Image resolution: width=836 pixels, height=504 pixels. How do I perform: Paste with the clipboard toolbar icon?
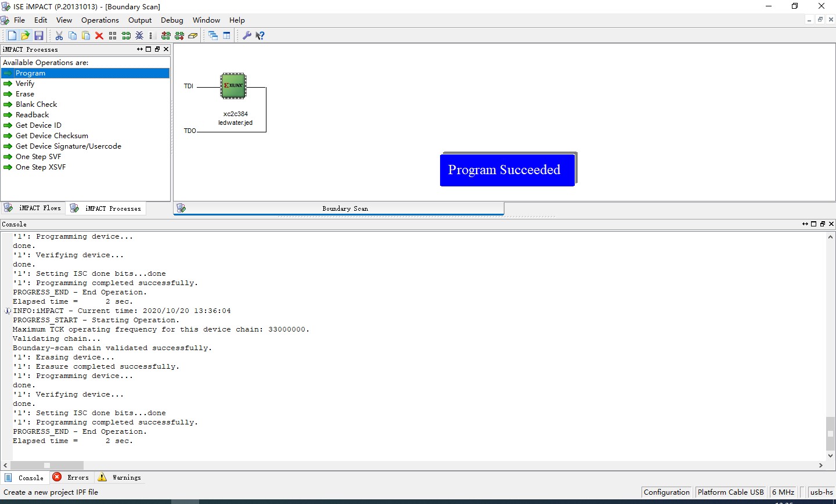[x=86, y=35]
